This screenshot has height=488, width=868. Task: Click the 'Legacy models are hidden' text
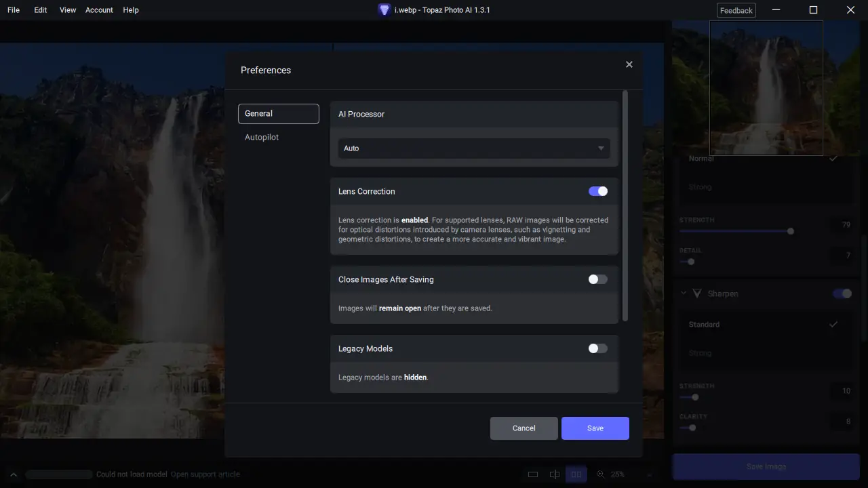(383, 378)
